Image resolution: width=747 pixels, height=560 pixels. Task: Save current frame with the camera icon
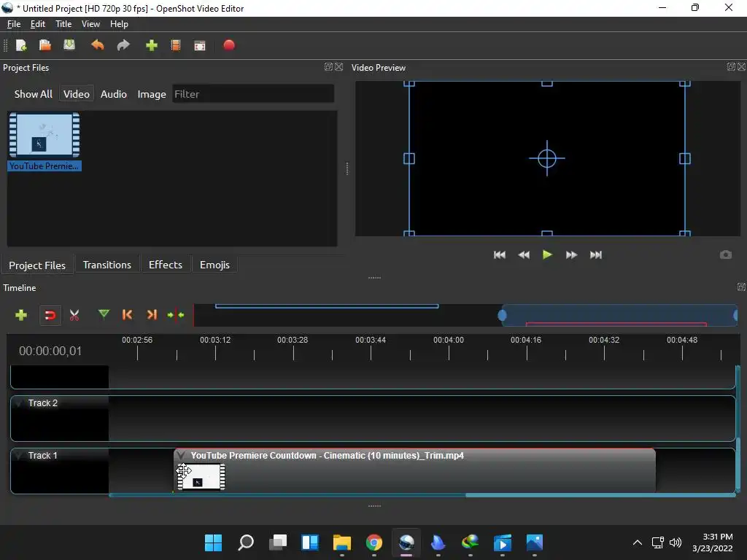coord(726,254)
